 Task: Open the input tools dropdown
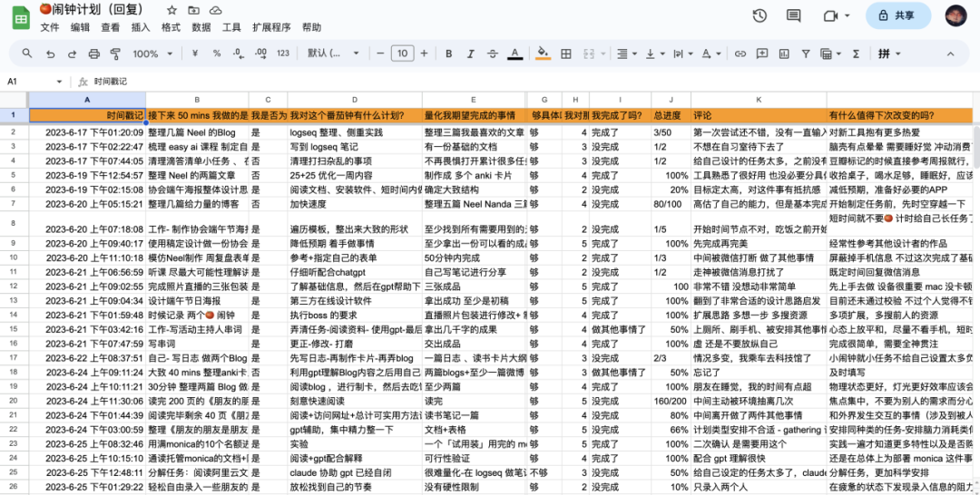pos(891,53)
